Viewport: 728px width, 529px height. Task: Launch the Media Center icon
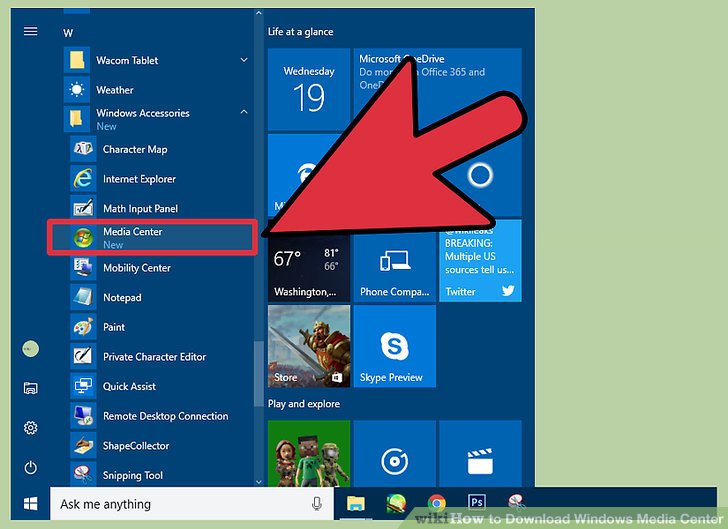84,237
